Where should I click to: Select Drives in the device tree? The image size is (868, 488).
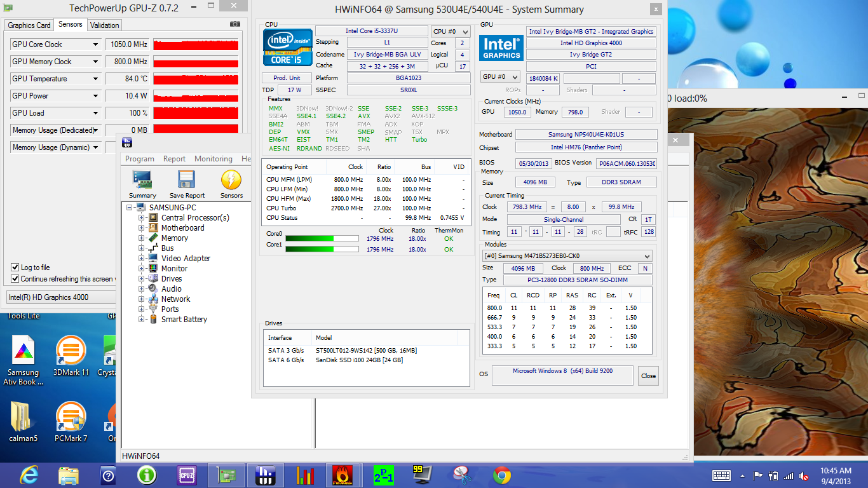point(172,279)
